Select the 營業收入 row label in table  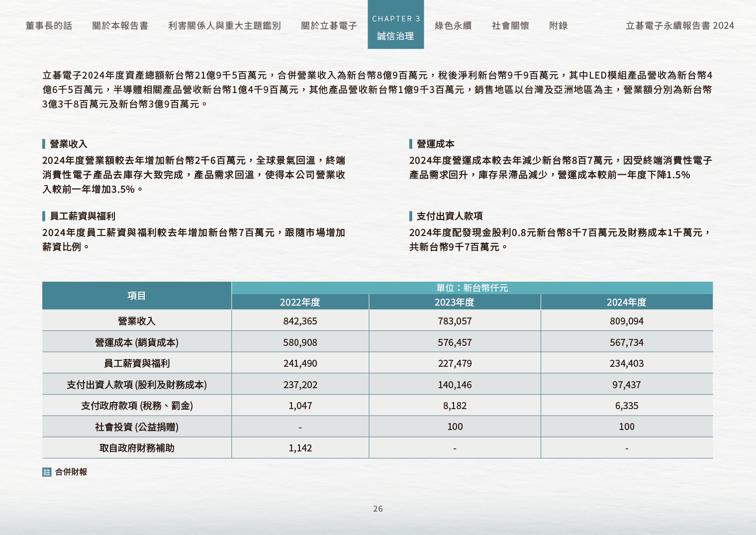click(137, 321)
